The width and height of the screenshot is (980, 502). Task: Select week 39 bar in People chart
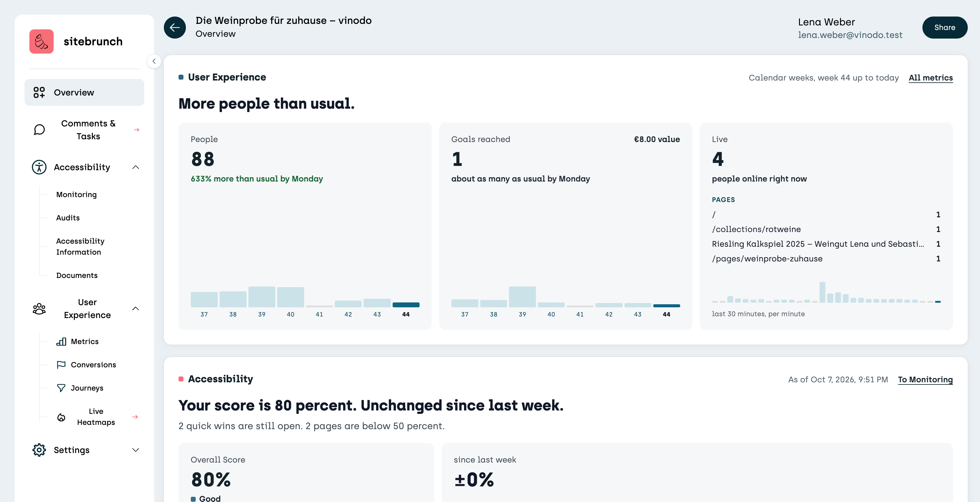(x=262, y=297)
